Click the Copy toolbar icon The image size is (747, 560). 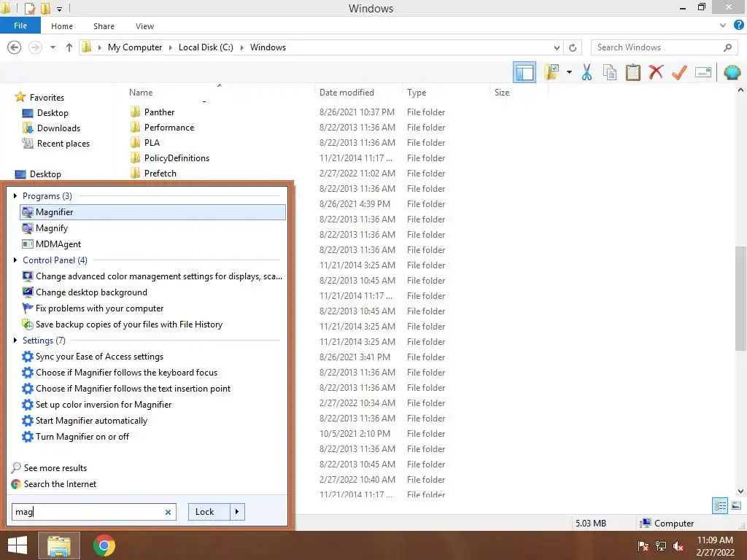pos(609,72)
